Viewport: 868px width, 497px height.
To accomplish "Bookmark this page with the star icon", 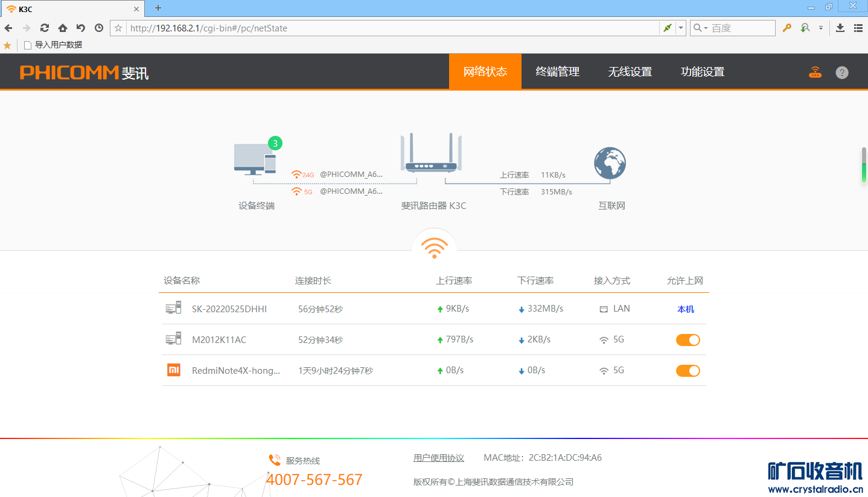I will (x=118, y=28).
